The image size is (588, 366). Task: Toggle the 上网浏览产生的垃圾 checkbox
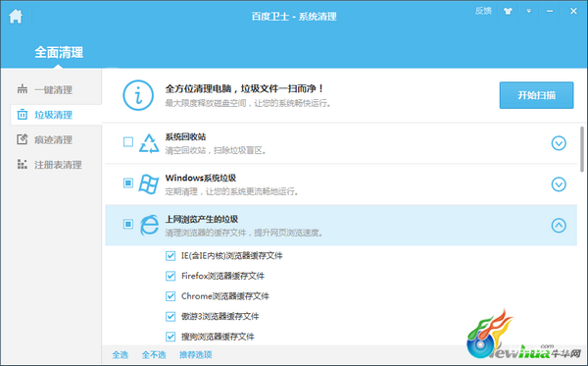click(128, 224)
